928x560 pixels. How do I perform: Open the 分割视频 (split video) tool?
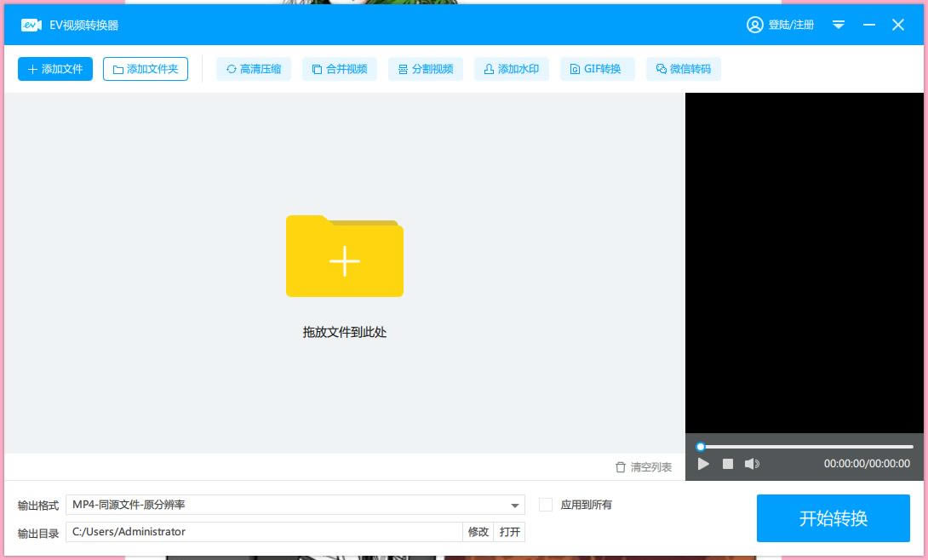coord(426,69)
